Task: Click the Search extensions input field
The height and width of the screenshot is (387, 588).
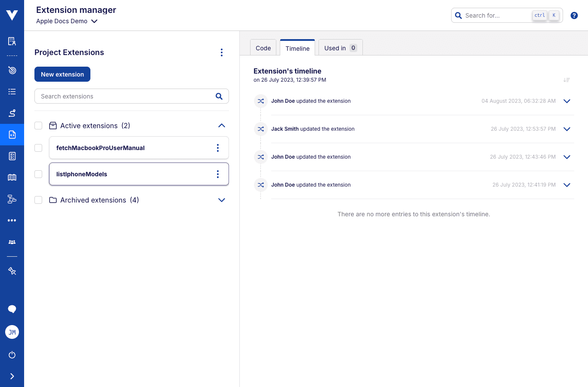Action: 125,96
